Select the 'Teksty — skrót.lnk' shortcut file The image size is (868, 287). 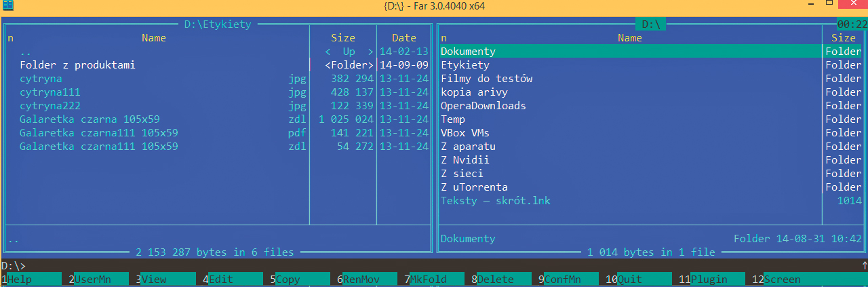click(494, 201)
